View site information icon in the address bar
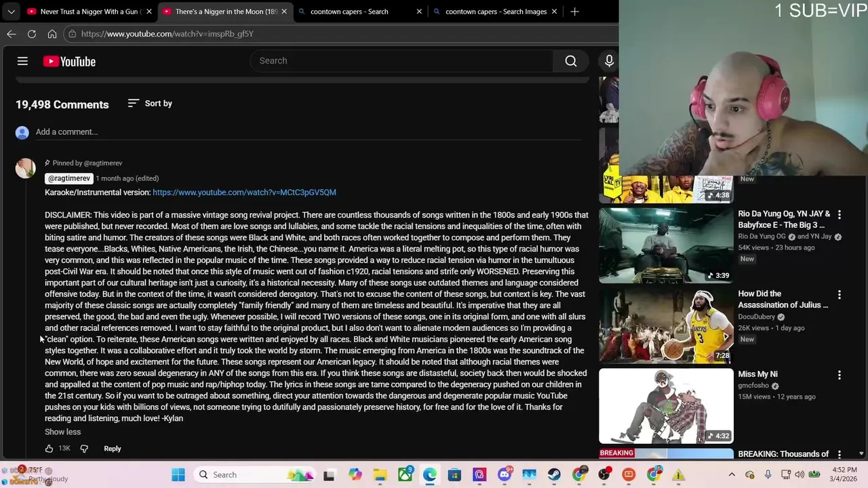This screenshot has height=488, width=868. point(72,34)
